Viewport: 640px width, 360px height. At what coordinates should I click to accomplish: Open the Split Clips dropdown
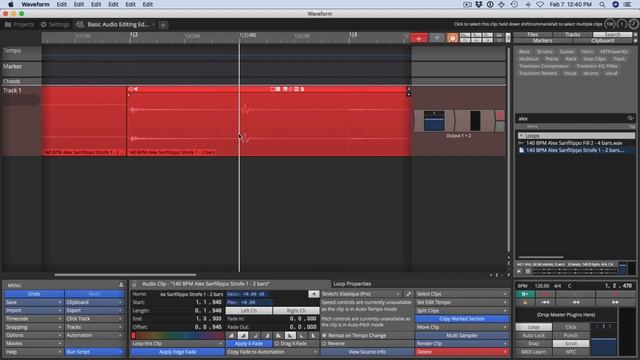pyautogui.click(x=462, y=311)
